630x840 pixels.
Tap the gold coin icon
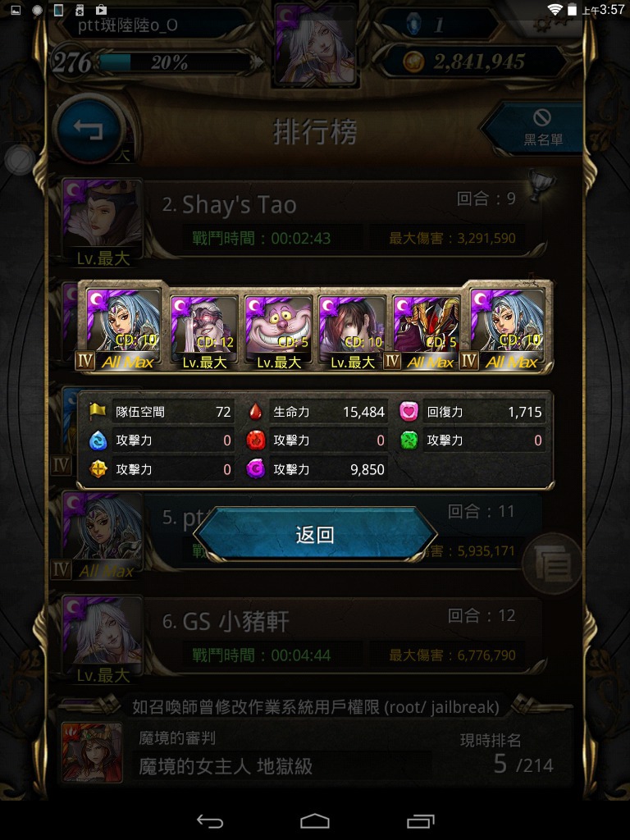click(x=413, y=62)
